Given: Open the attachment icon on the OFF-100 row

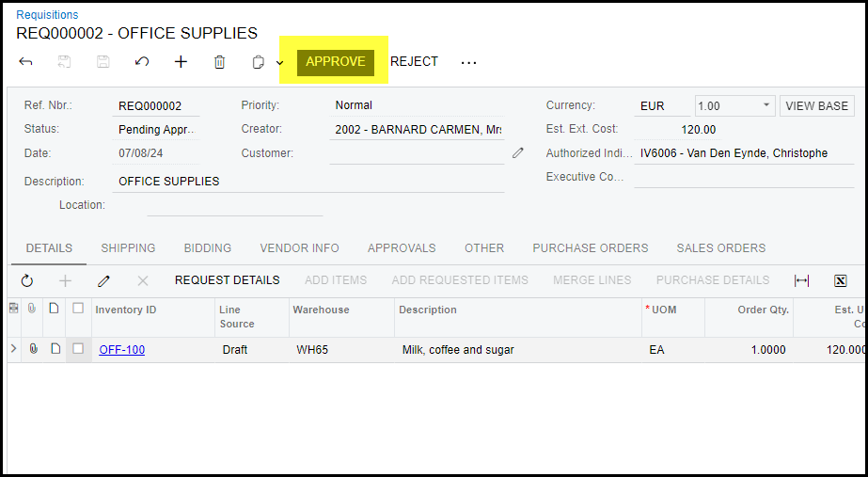Looking at the screenshot, I should click(x=34, y=349).
